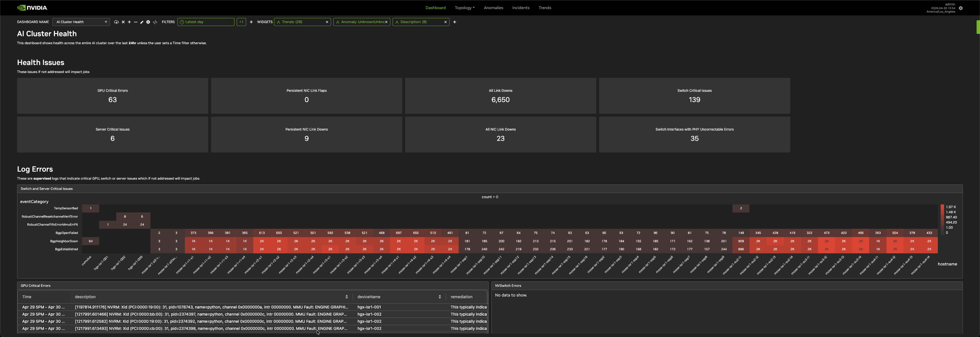Click the NVIDIA logo
Image resolution: width=980 pixels, height=337 pixels.
pyautogui.click(x=32, y=8)
